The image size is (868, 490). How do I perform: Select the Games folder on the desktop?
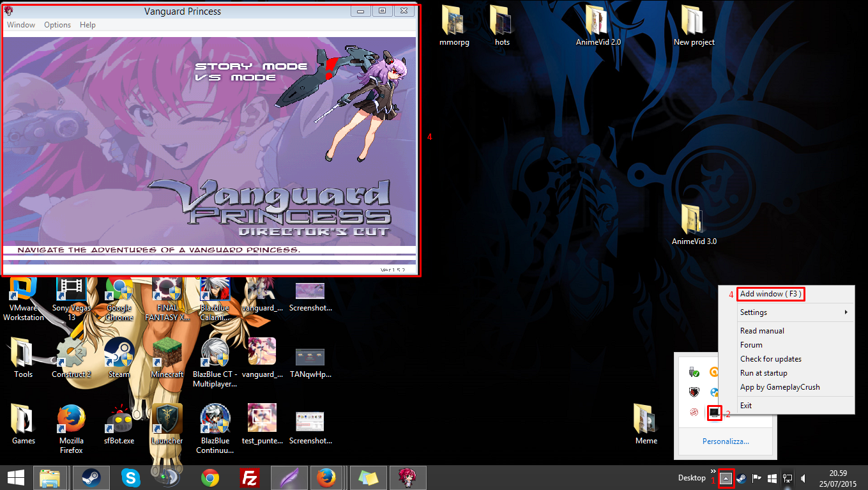point(24,424)
